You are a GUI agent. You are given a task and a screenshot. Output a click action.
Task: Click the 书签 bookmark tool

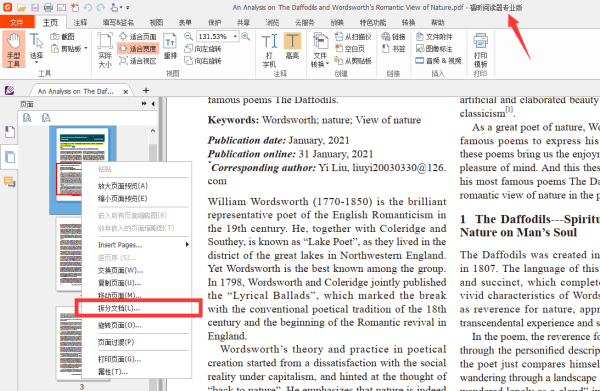393,49
